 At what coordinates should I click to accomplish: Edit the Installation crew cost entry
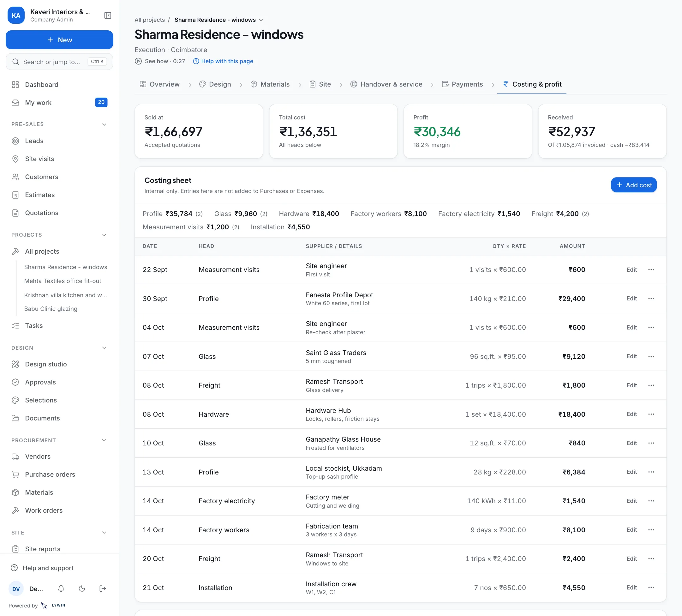pyautogui.click(x=631, y=588)
